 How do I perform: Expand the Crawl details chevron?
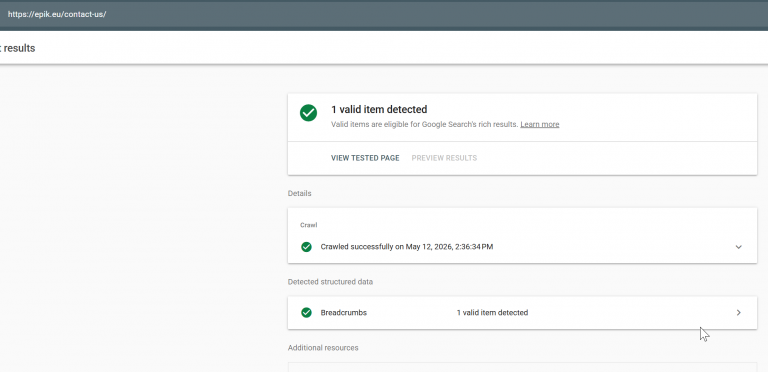739,247
